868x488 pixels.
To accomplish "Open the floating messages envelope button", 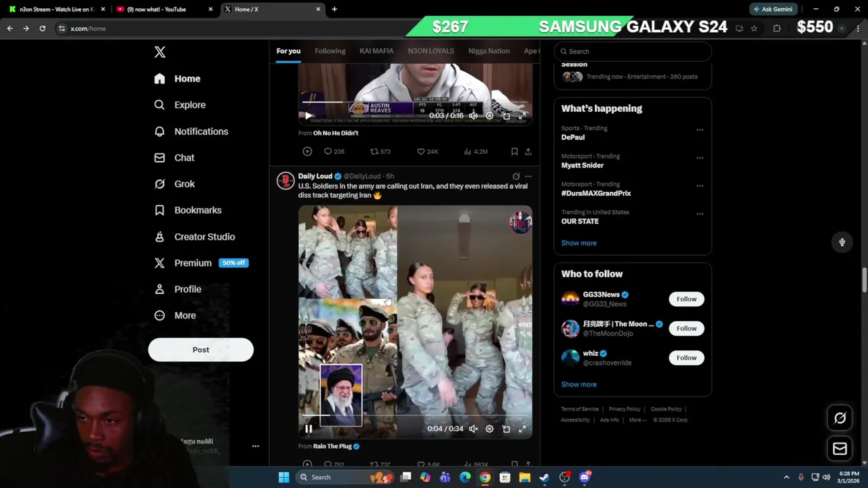I will (840, 449).
